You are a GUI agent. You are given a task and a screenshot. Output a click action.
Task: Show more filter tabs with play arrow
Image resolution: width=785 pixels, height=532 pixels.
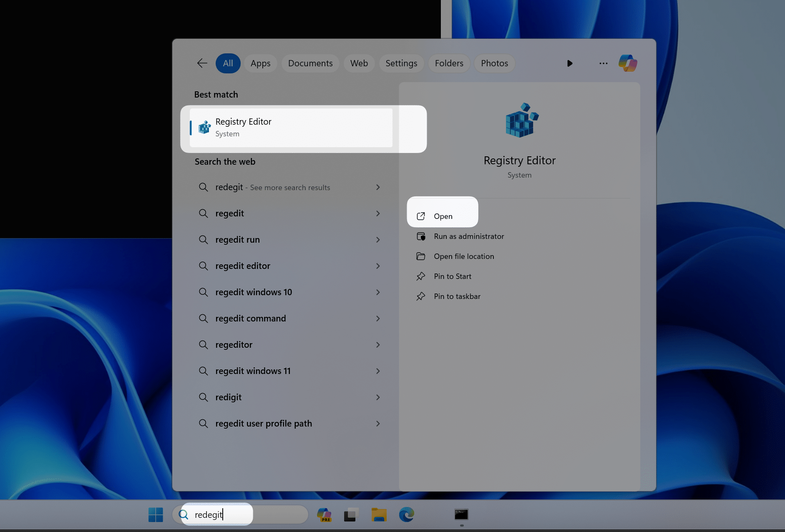(570, 63)
